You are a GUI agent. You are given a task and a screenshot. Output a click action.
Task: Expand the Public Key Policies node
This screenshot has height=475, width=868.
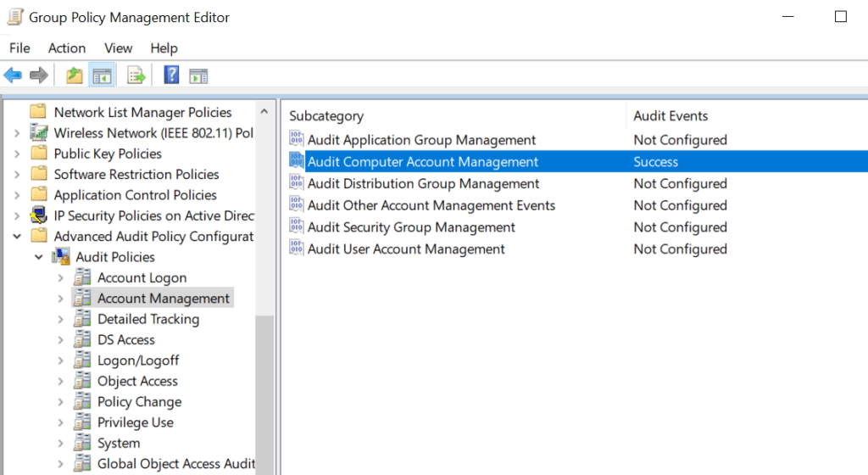pyautogui.click(x=17, y=154)
